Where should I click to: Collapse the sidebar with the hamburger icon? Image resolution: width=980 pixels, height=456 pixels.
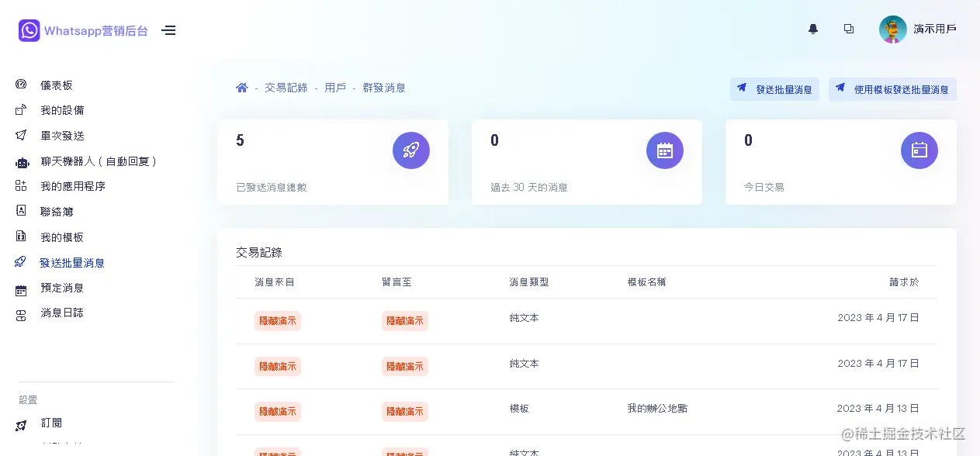point(168,29)
